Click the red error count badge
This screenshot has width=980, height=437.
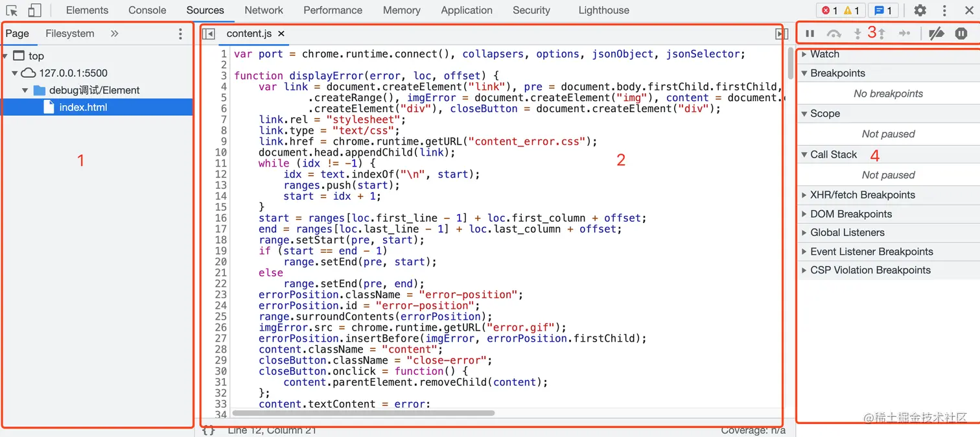(x=830, y=10)
